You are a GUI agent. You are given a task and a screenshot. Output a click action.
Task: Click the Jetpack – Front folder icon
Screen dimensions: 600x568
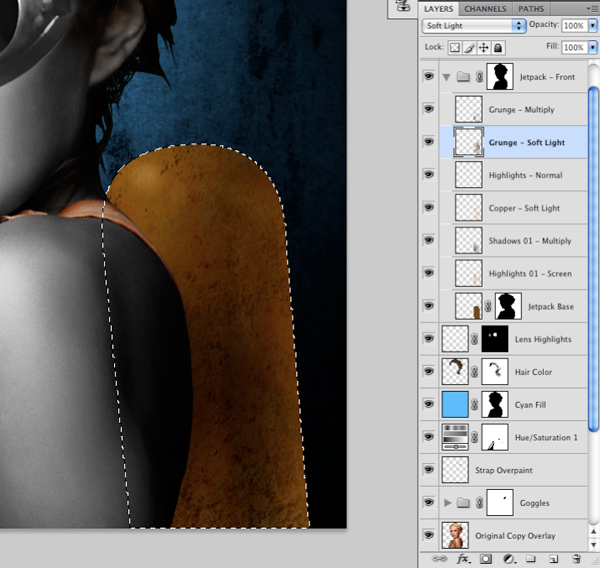(463, 77)
